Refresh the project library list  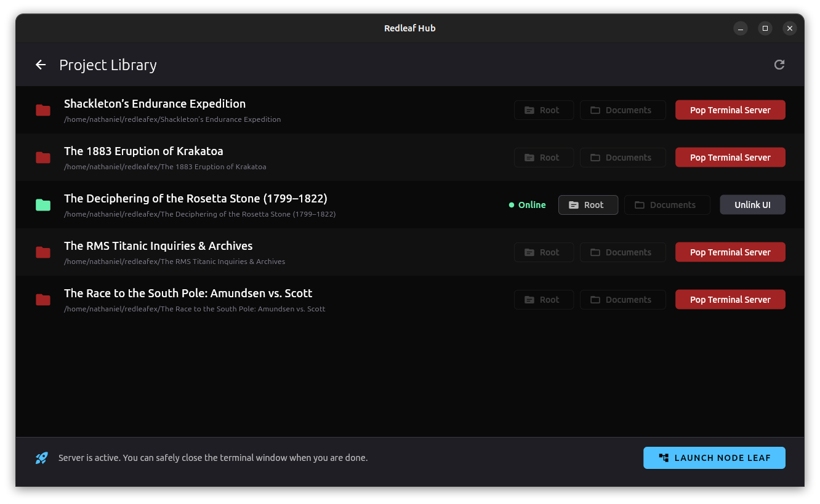[x=779, y=65]
